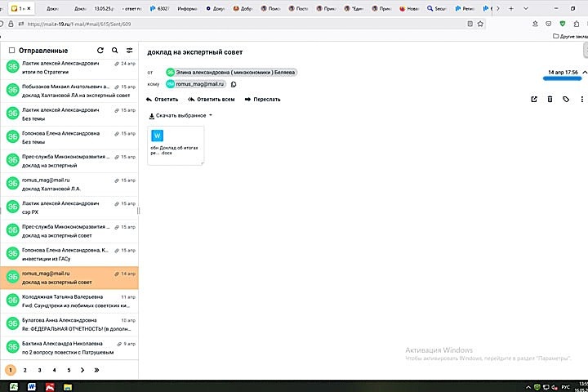Viewport: 588px width, 392px height.
Task: Switch to the 13.05.25 browser tab
Action: click(x=105, y=8)
